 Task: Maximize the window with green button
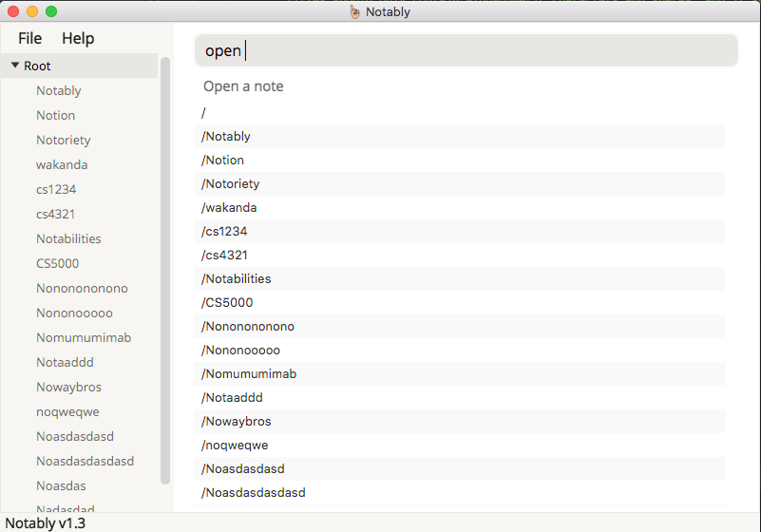coord(51,11)
